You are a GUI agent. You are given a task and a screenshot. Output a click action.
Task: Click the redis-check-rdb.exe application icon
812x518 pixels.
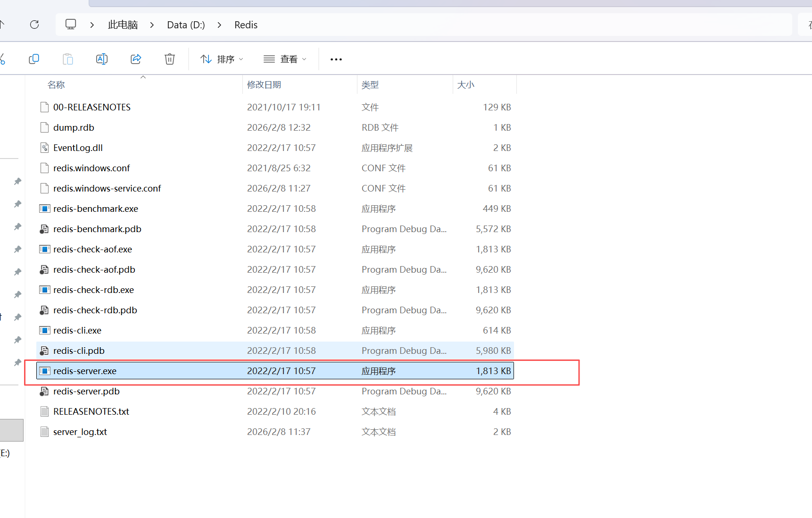[44, 290]
